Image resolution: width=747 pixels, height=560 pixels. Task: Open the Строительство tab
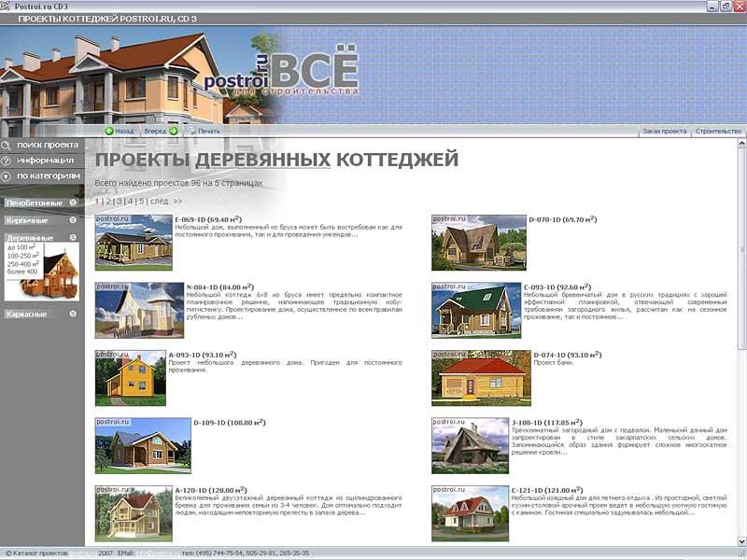tap(718, 132)
